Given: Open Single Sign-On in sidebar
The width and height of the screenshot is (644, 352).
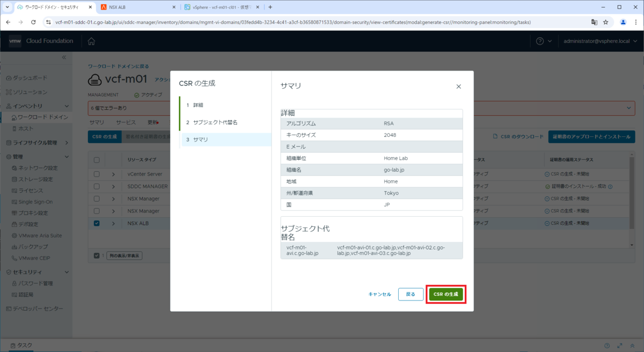Looking at the screenshot, I should (x=36, y=202).
